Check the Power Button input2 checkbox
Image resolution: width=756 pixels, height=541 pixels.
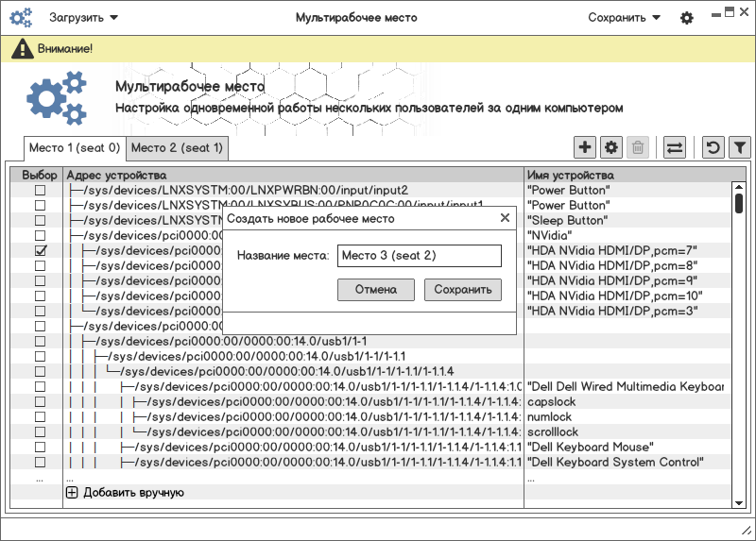click(40, 190)
